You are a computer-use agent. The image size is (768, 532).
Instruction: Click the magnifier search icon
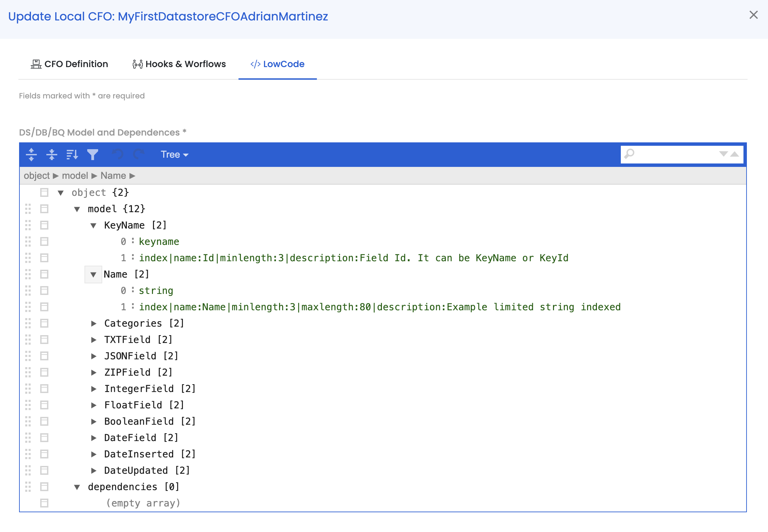(629, 154)
